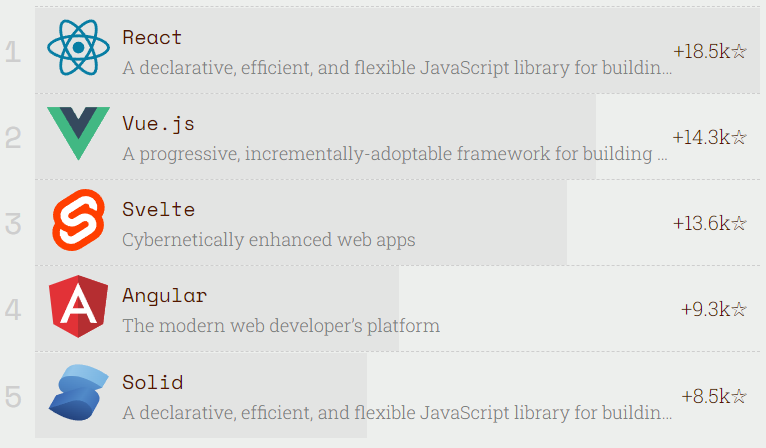766x448 pixels.
Task: Click 'The modern web developer's platform' text
Action: pos(281,326)
